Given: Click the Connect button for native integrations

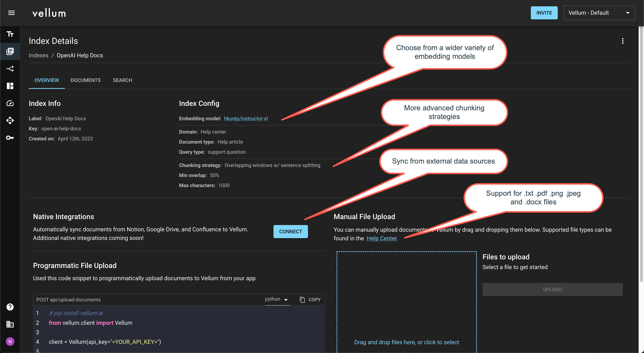Looking at the screenshot, I should 291,231.
